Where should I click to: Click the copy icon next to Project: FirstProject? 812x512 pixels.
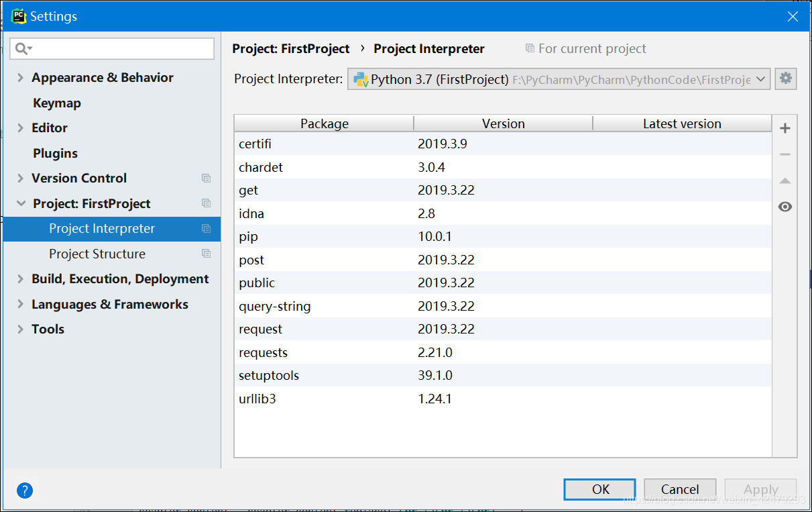(207, 203)
